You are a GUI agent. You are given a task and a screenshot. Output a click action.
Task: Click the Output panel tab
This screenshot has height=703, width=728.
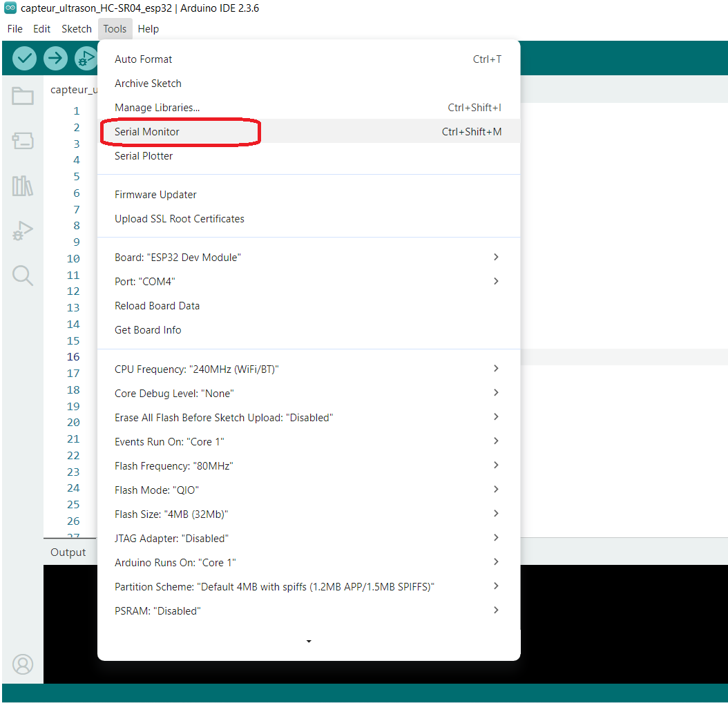point(68,552)
